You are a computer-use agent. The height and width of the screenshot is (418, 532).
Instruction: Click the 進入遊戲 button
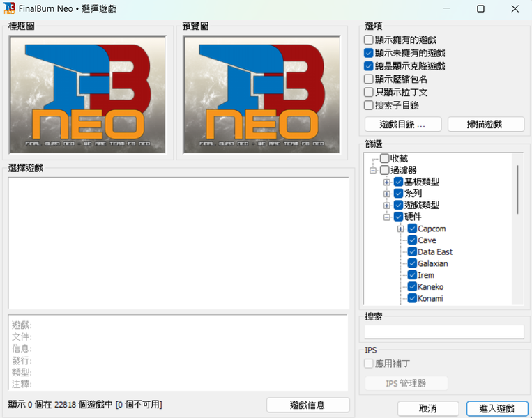click(497, 408)
